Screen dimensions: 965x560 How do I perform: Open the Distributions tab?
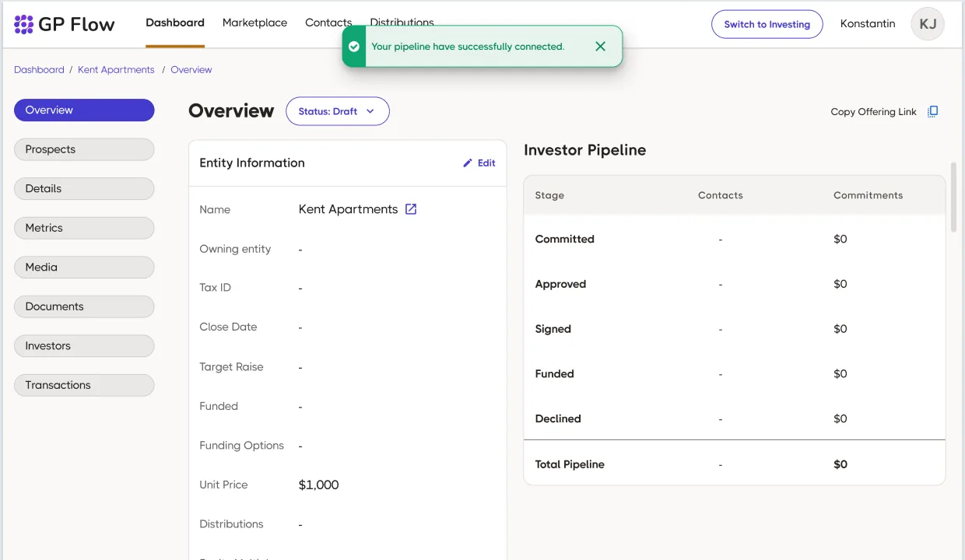point(402,23)
